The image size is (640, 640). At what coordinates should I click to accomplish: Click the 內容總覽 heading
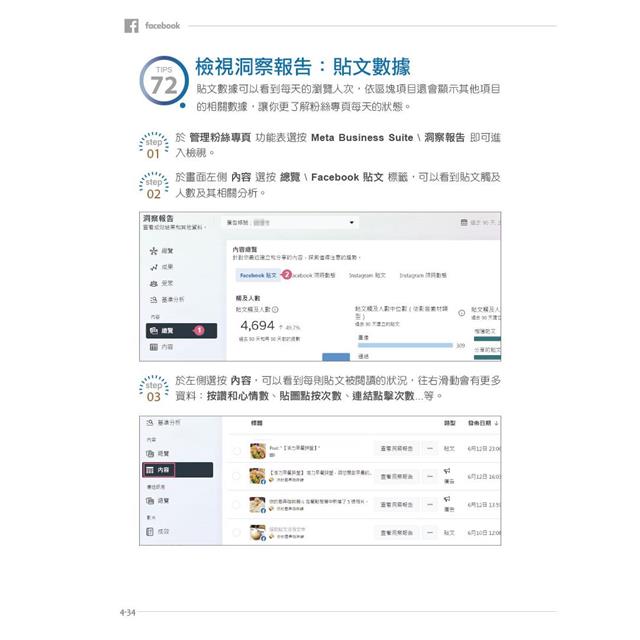245,249
